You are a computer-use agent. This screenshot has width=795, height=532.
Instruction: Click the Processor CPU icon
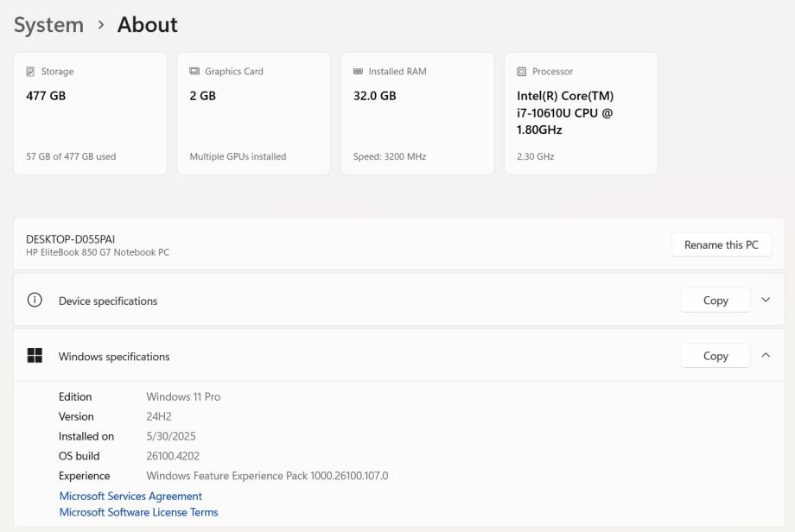pos(521,72)
